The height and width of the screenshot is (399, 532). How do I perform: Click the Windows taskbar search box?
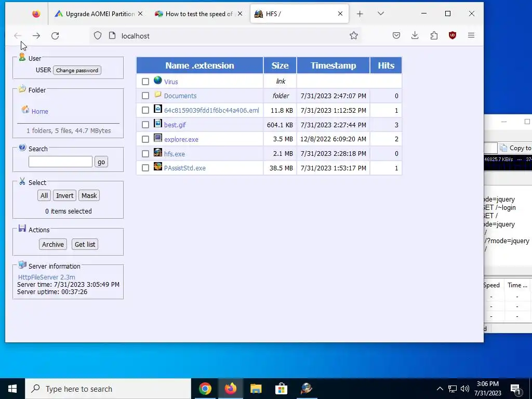point(108,389)
